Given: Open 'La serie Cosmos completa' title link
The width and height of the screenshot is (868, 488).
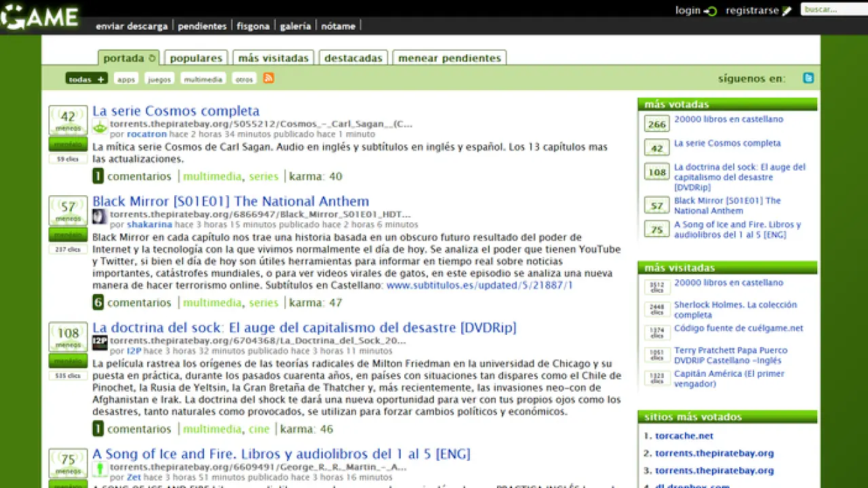Looking at the screenshot, I should (x=176, y=111).
